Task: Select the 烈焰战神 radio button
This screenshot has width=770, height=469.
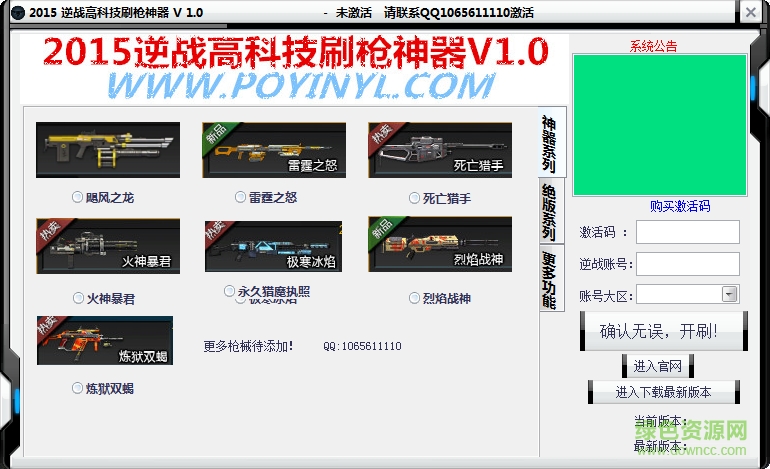Action: [x=414, y=298]
